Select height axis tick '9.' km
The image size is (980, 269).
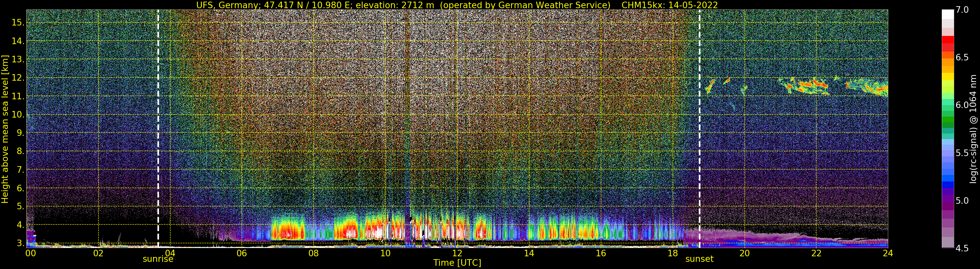click(x=21, y=133)
